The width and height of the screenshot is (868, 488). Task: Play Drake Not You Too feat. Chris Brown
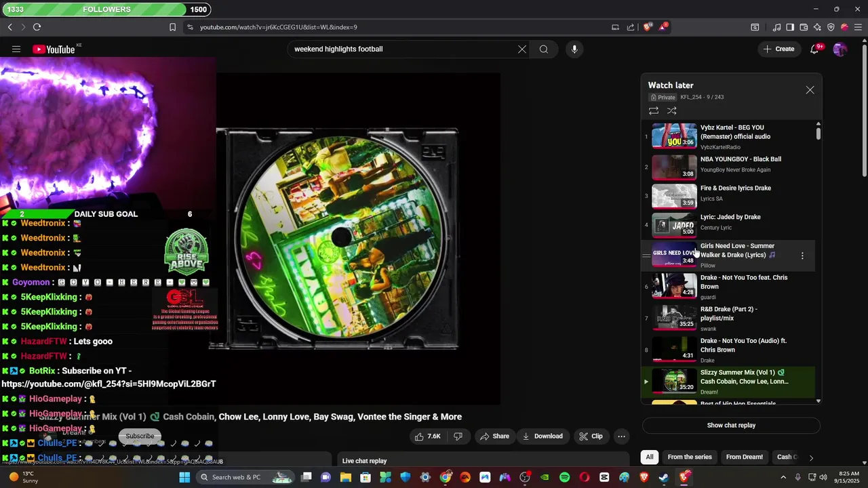[729, 287]
